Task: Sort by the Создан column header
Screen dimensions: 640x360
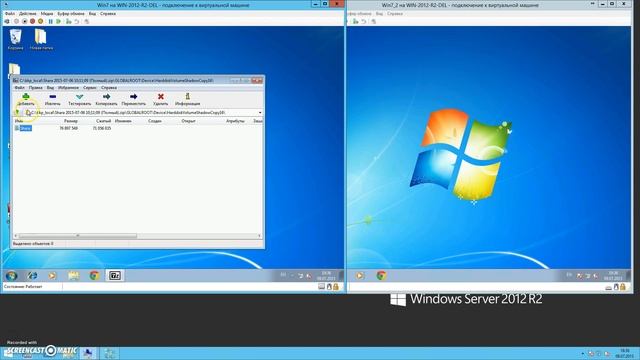Action: 155,121
